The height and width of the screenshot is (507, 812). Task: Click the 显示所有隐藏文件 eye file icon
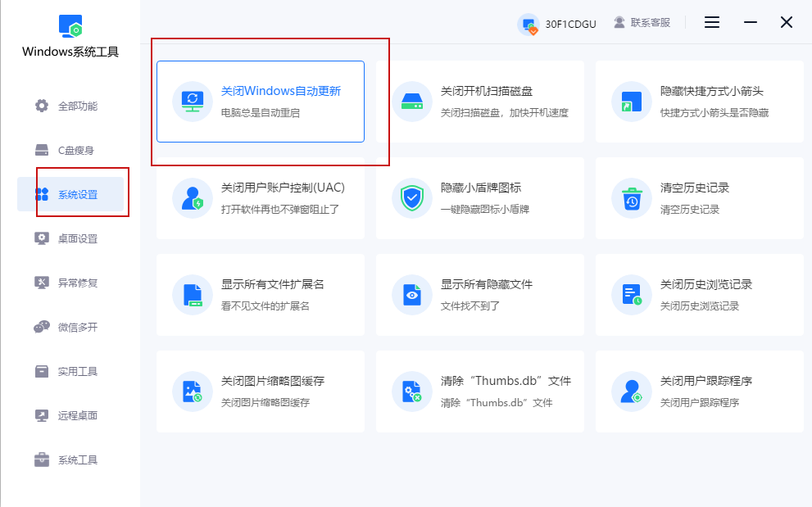(x=411, y=295)
